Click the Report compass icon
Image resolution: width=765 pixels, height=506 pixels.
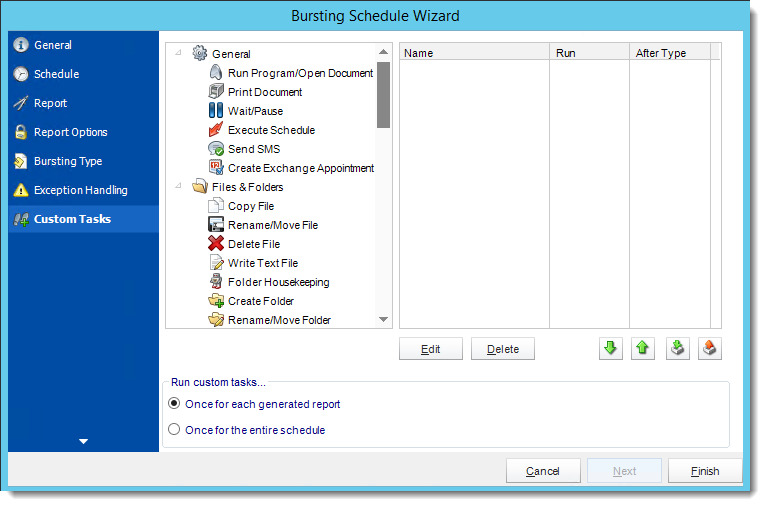coord(20,103)
